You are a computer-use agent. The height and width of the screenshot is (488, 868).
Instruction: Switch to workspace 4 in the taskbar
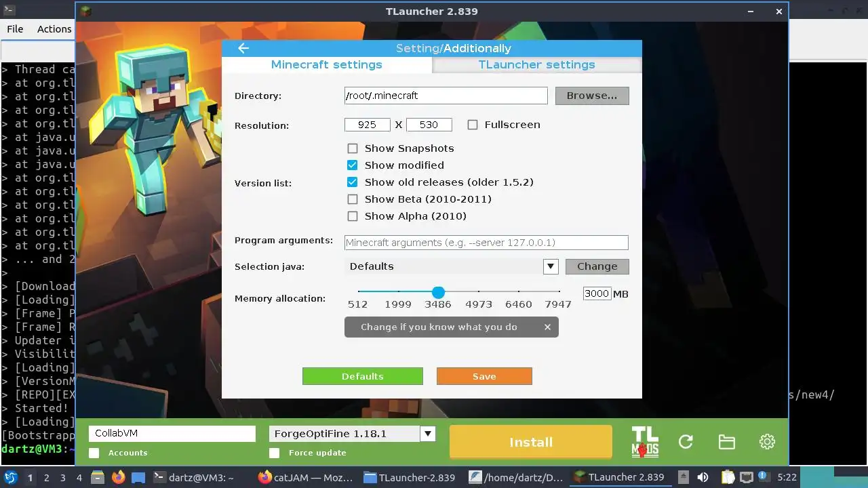(79, 477)
